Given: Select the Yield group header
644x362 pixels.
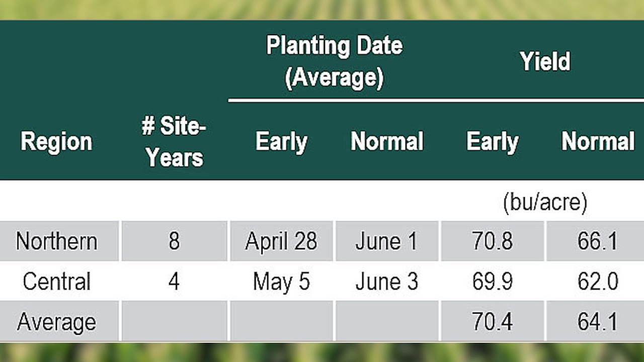Looking at the screenshot, I should point(545,62).
